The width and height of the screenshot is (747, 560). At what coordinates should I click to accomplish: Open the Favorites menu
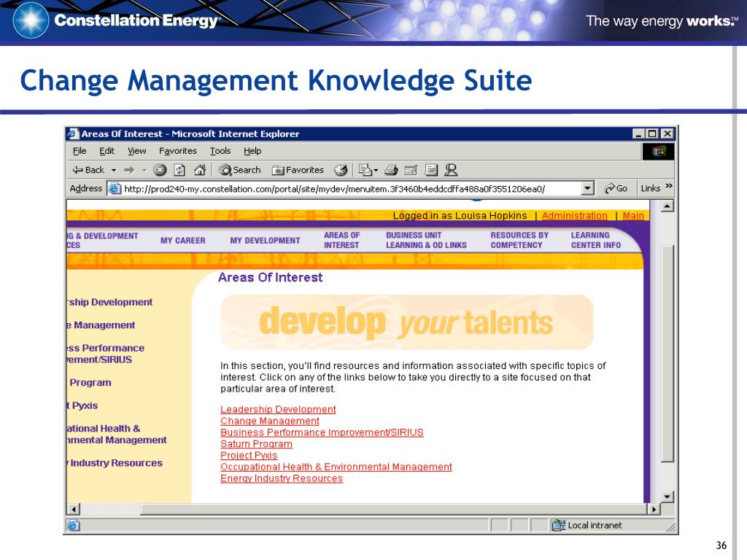pyautogui.click(x=178, y=151)
